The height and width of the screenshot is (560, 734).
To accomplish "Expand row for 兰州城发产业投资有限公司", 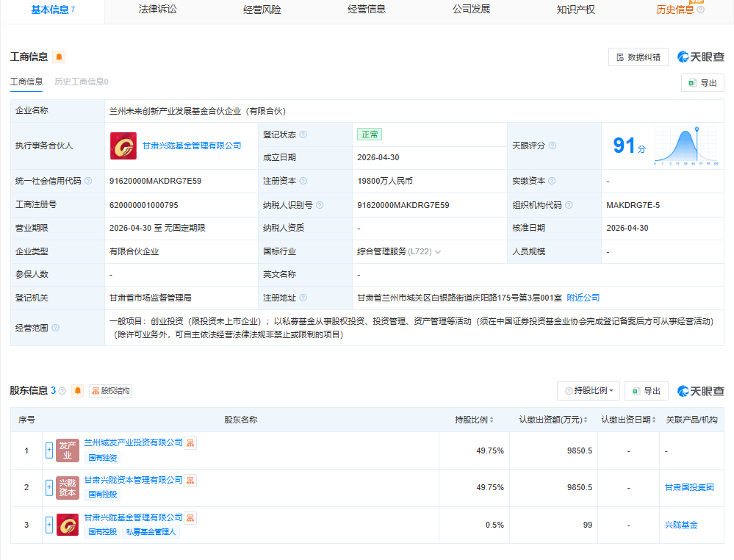I will point(49,450).
